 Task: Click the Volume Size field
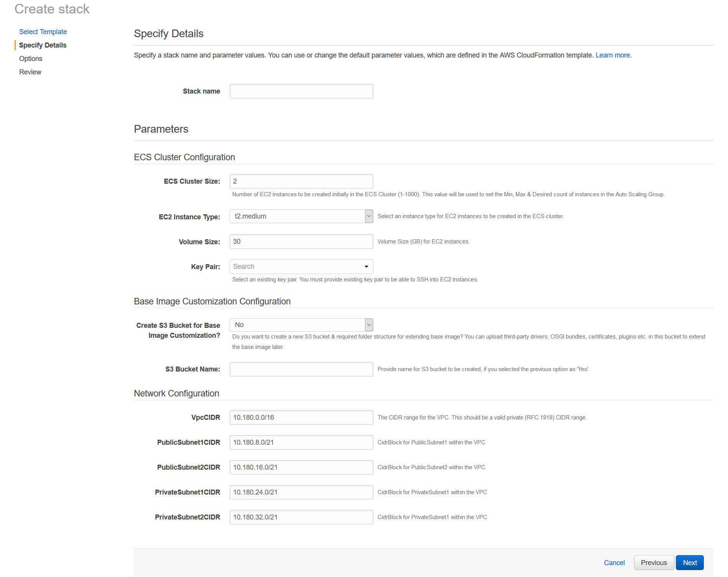(301, 242)
